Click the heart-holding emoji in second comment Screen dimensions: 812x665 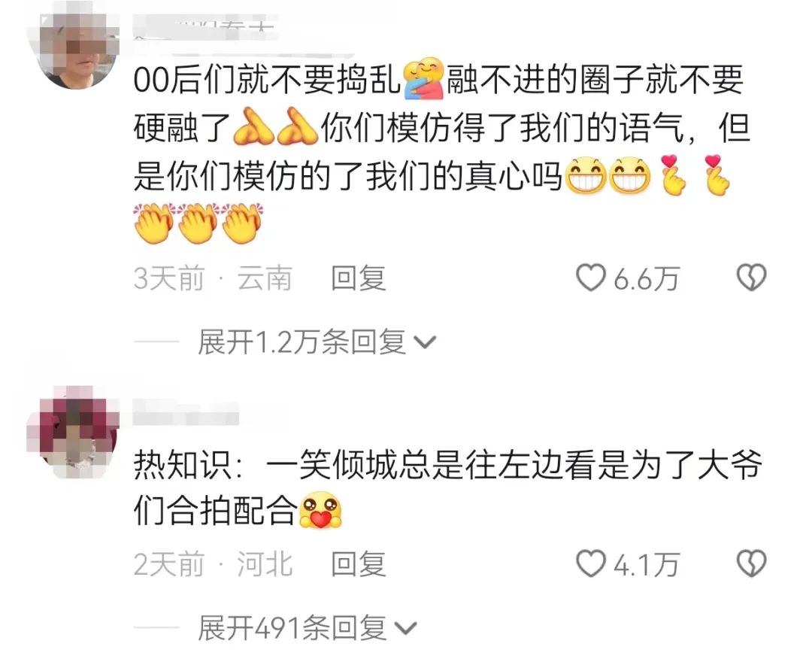(321, 510)
